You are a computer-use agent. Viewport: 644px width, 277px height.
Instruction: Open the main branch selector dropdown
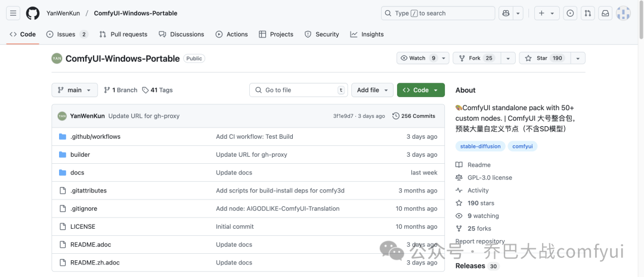(75, 90)
